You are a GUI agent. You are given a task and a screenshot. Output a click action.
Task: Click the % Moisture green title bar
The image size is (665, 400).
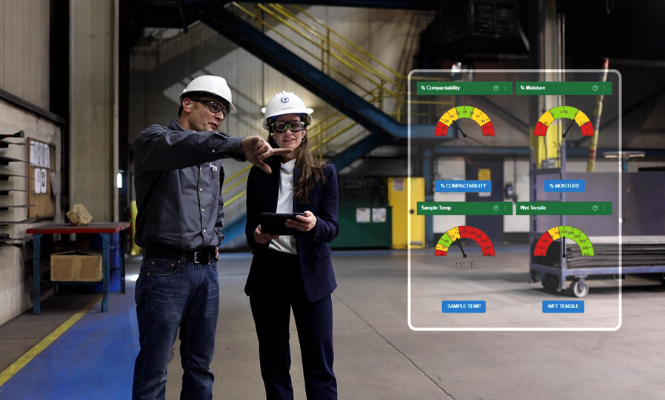[550, 88]
